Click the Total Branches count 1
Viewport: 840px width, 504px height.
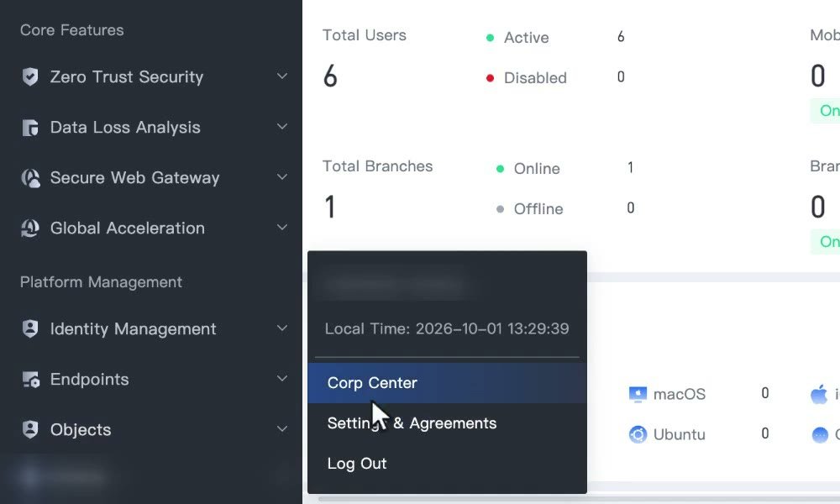330,207
